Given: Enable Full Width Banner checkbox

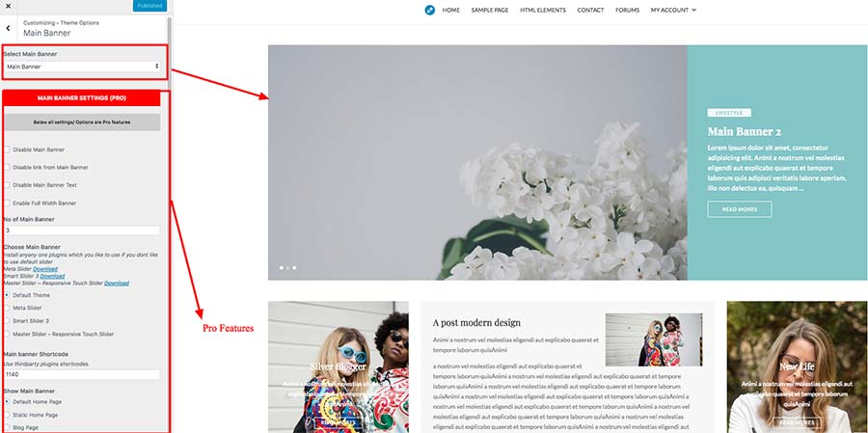Looking at the screenshot, I should click(x=7, y=203).
